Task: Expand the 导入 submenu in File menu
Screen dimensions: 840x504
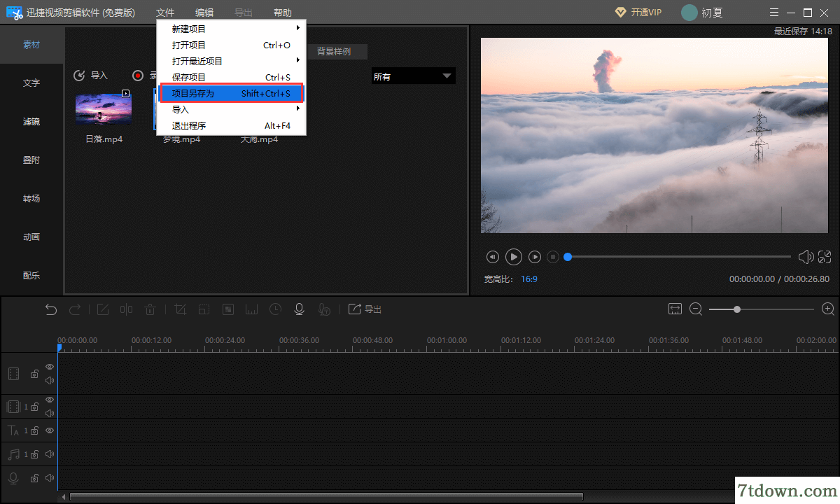Action: coord(231,109)
